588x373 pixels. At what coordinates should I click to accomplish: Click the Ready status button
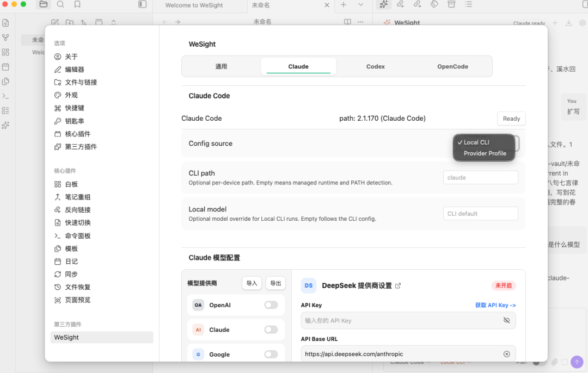pyautogui.click(x=511, y=119)
